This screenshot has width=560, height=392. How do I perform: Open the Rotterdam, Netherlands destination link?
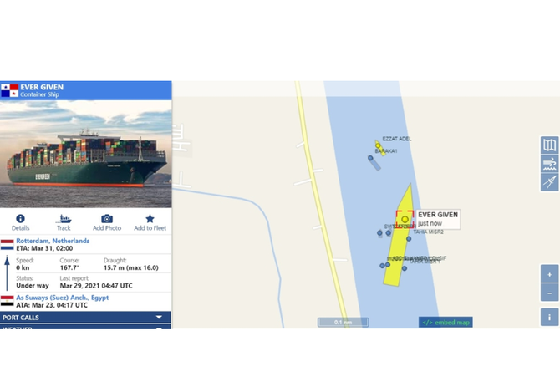click(53, 241)
